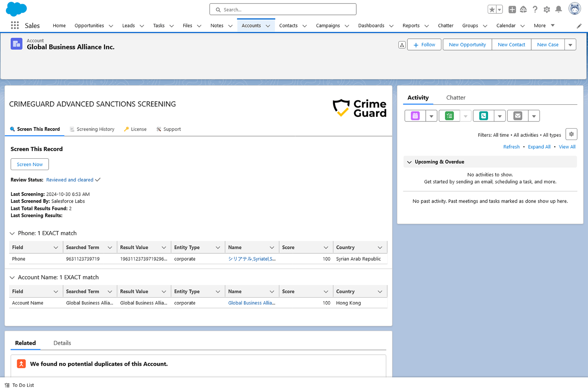This screenshot has height=392, width=588.
Task: Open the Email action dropdown arrow
Action: tap(534, 116)
